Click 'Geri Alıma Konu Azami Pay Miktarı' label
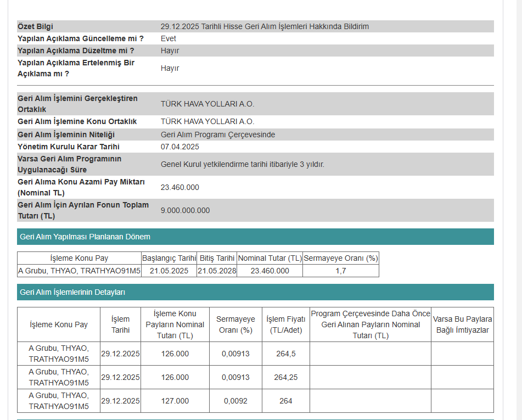 81,187
